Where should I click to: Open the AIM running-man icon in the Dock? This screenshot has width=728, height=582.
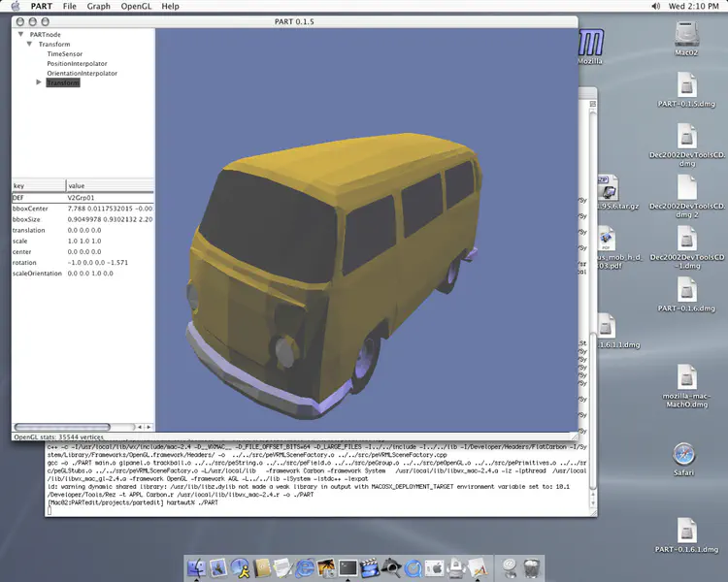pos(241,567)
